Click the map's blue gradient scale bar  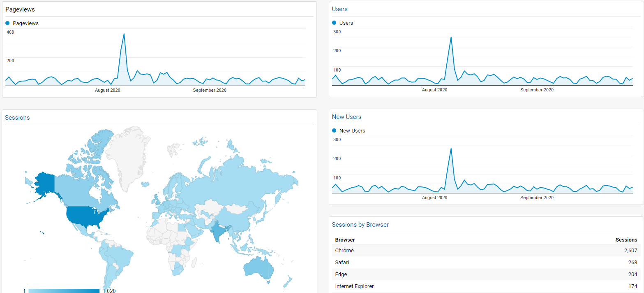pos(64,291)
